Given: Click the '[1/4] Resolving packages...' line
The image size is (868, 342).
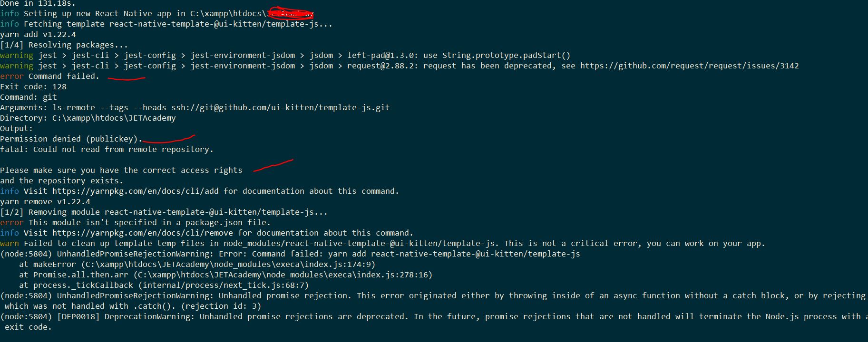Looking at the screenshot, I should click(64, 45).
